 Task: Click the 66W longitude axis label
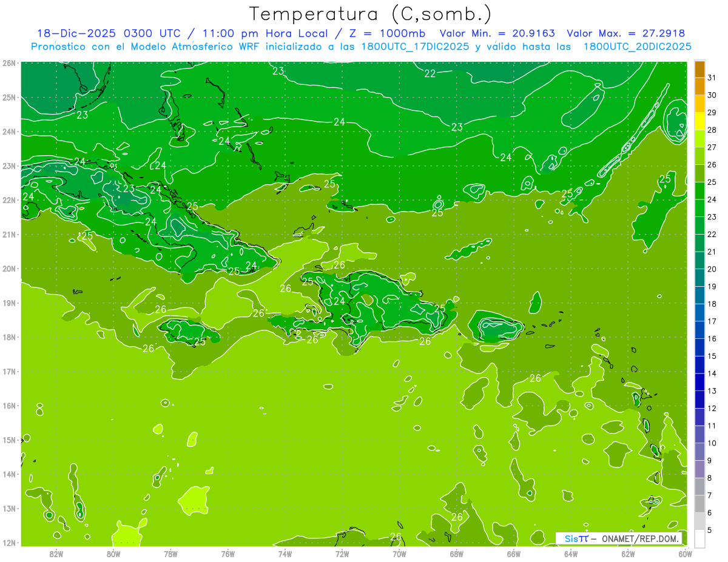tap(513, 554)
